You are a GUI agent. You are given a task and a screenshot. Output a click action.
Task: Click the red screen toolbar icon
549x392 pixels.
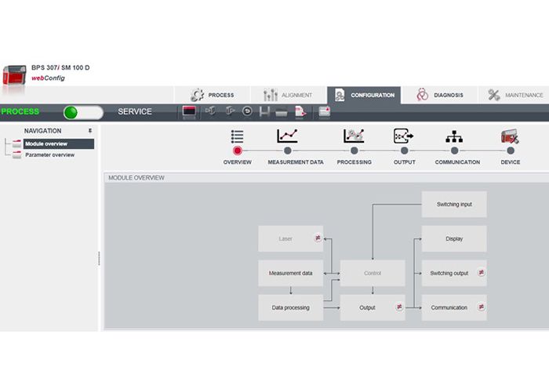[189, 112]
